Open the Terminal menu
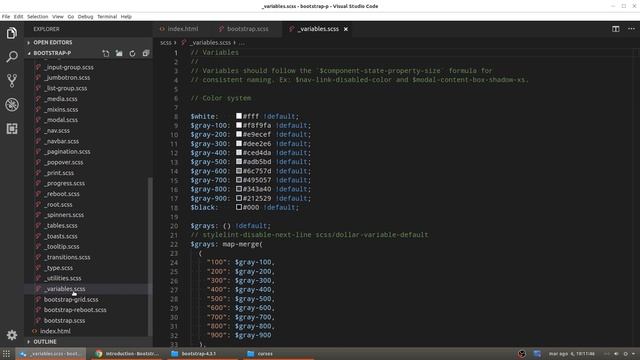This screenshot has width=640, height=360. [107, 17]
